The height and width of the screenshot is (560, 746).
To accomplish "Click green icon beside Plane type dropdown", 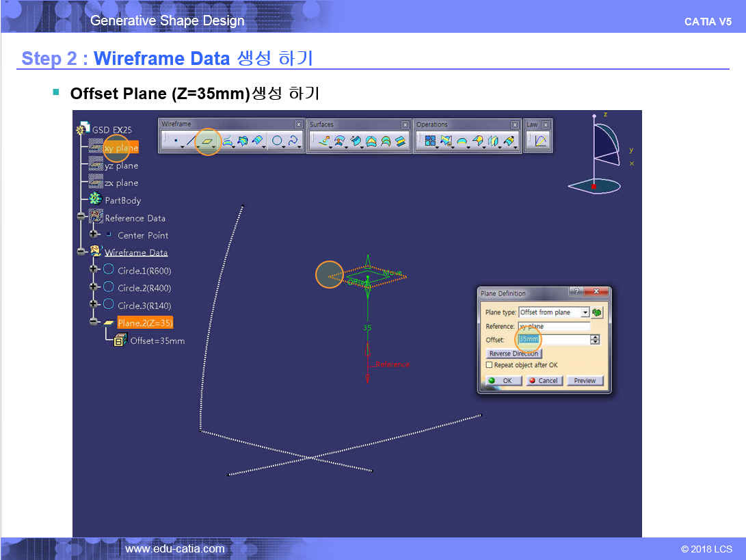I will pos(597,312).
